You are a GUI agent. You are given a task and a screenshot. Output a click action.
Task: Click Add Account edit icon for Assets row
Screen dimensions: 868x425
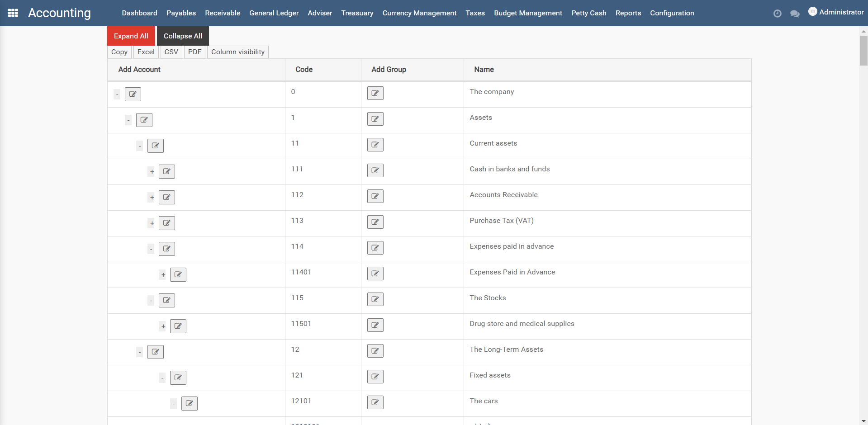click(x=144, y=120)
